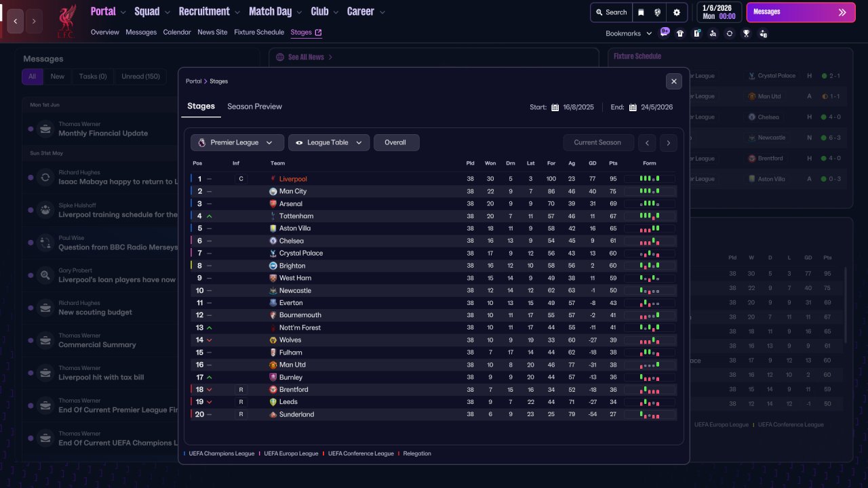Filter messages by Tasks (0)
The width and height of the screenshot is (868, 488).
pyautogui.click(x=93, y=77)
